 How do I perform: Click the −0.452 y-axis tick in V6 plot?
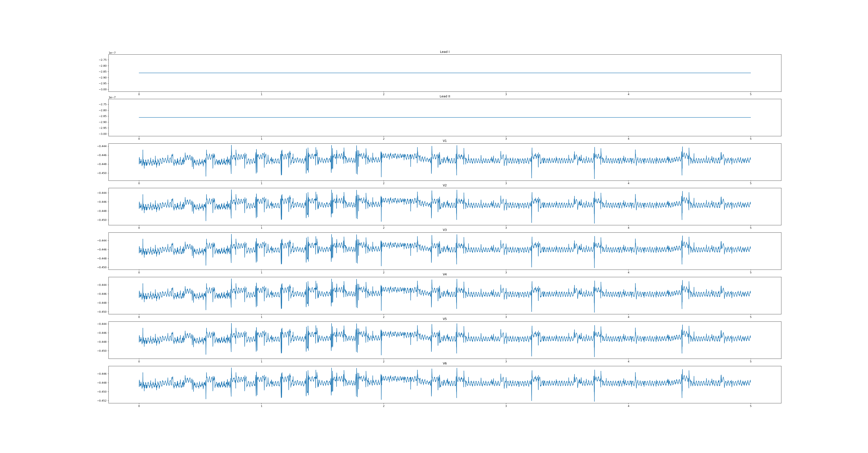click(102, 401)
